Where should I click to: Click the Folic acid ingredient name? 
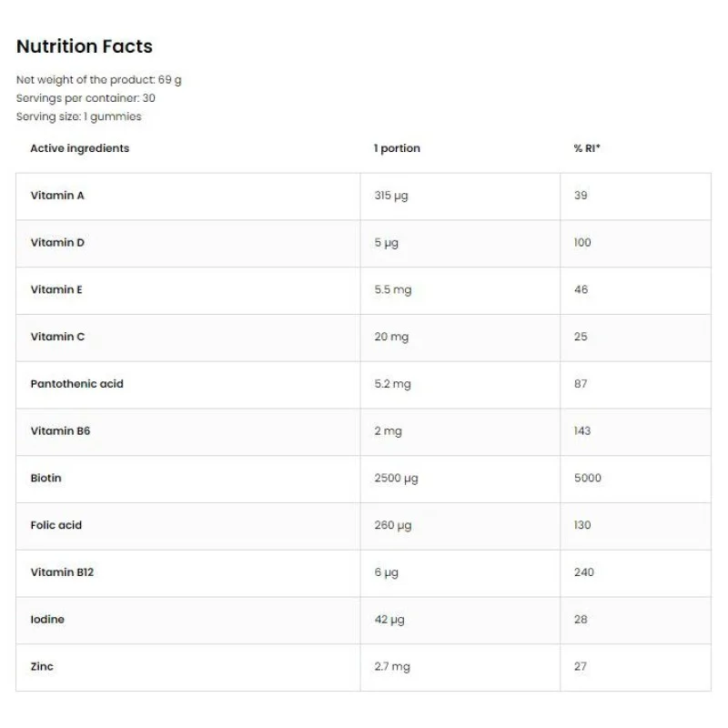(x=56, y=526)
